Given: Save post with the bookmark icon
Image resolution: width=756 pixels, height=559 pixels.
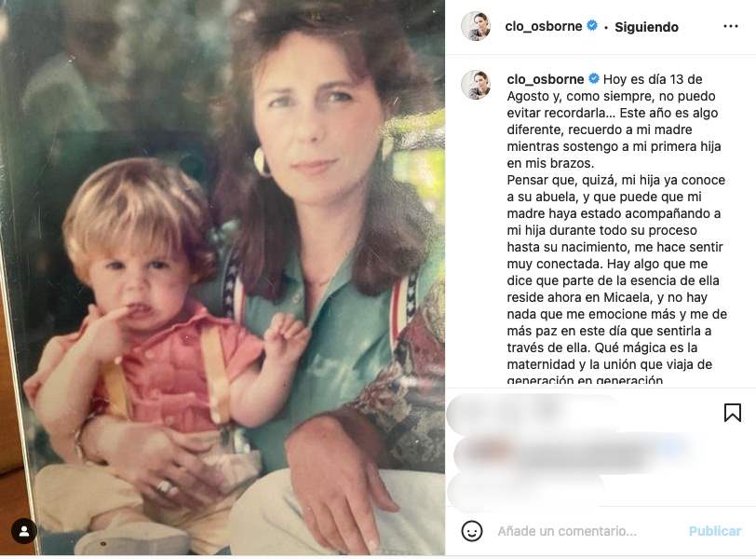Looking at the screenshot, I should [x=733, y=413].
